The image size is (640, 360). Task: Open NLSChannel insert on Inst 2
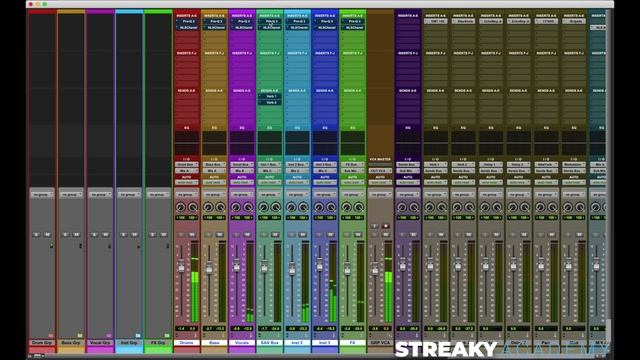[298, 27]
